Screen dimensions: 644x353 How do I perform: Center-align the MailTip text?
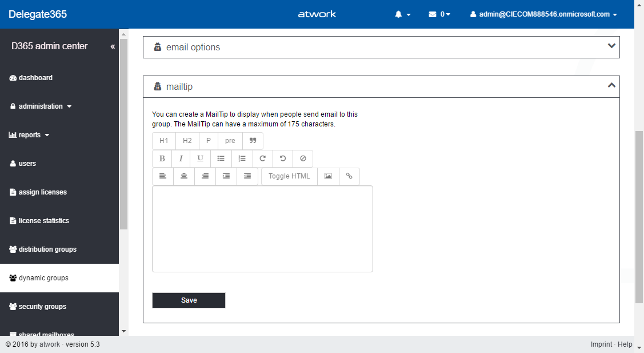point(184,176)
